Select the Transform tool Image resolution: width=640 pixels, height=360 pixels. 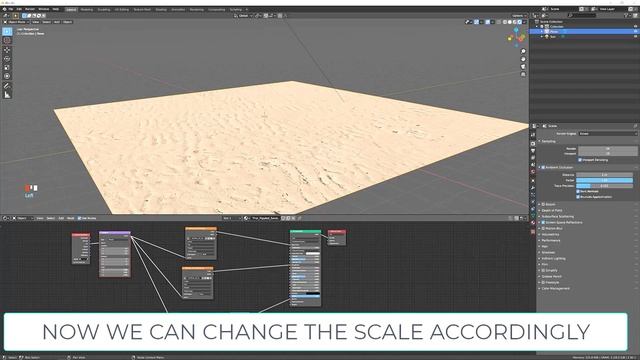tap(7, 76)
